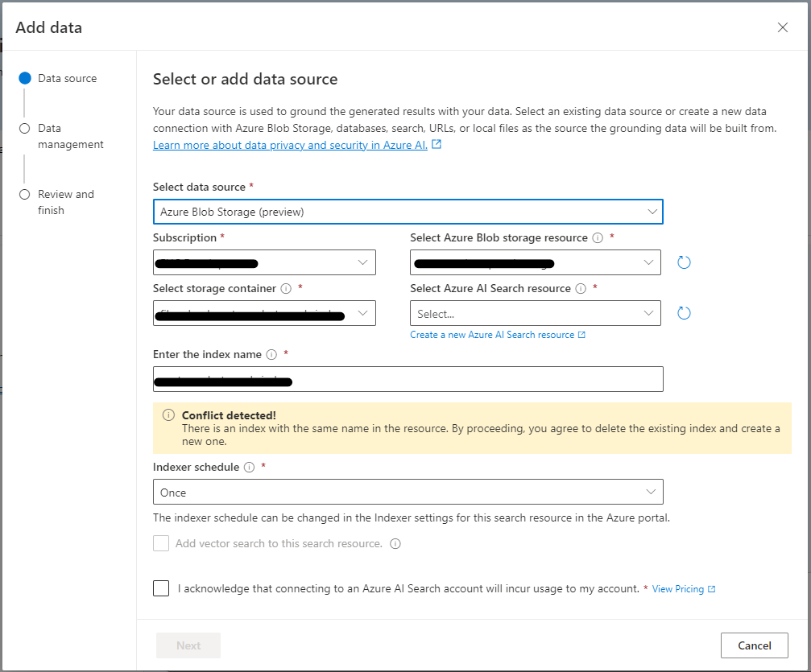
Task: Show info for Select Azure Blob storage resource
Action: pos(598,237)
